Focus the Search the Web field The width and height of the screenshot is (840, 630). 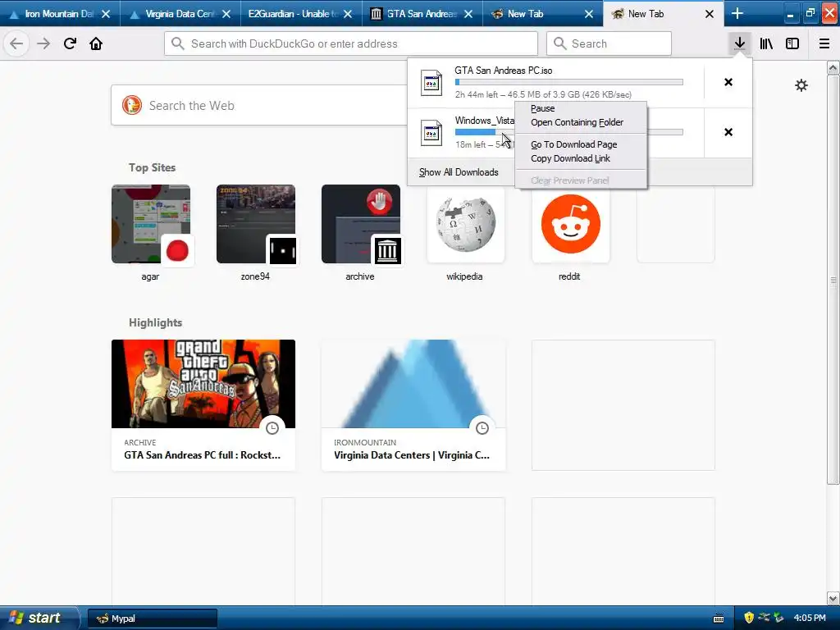(258, 105)
